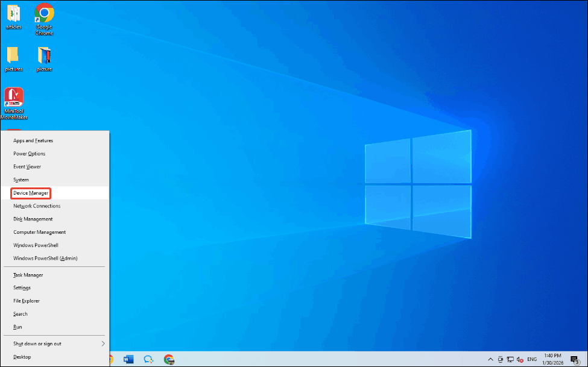The height and width of the screenshot is (367, 588).
Task: Select Device Manager from the menu
Action: (30, 192)
